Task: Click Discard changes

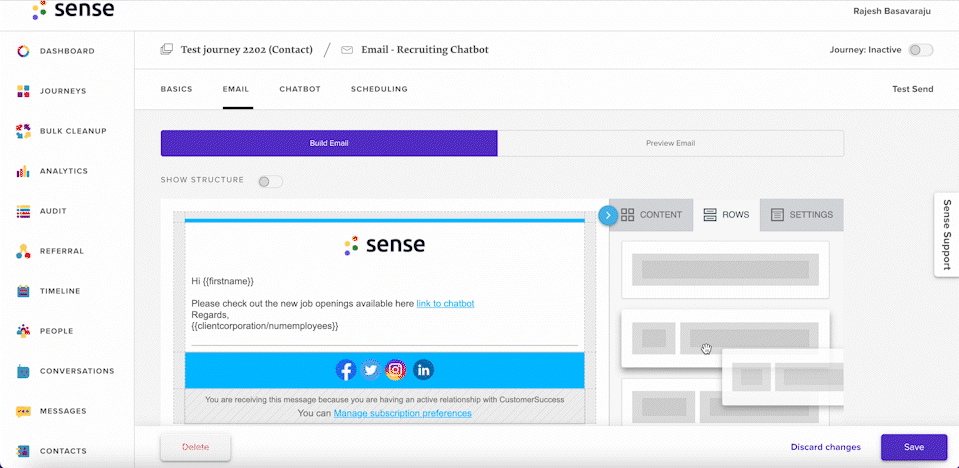Action: (x=826, y=447)
